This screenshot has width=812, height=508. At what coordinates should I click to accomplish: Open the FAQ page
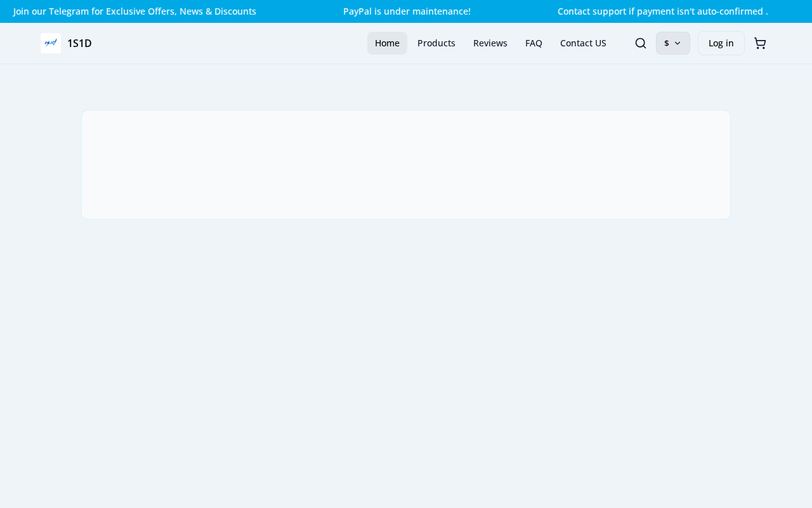534,43
